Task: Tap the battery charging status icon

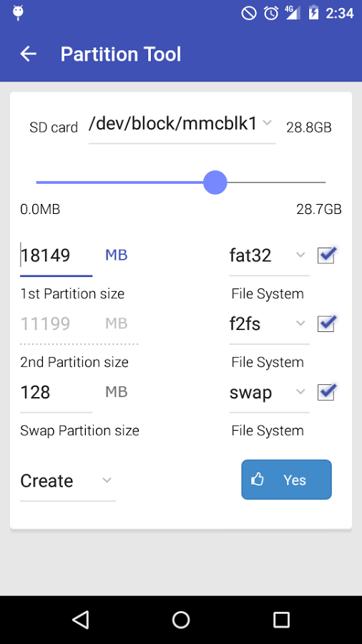Action: click(x=313, y=13)
